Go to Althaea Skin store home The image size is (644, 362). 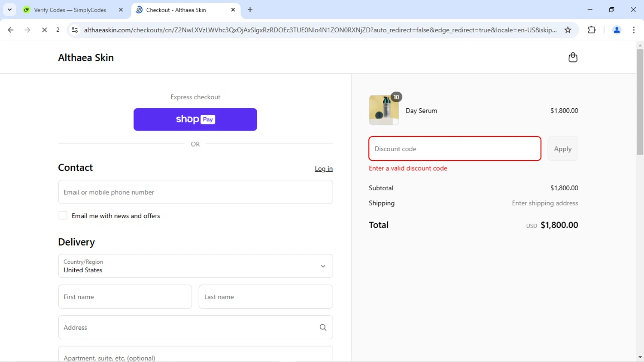click(x=86, y=58)
